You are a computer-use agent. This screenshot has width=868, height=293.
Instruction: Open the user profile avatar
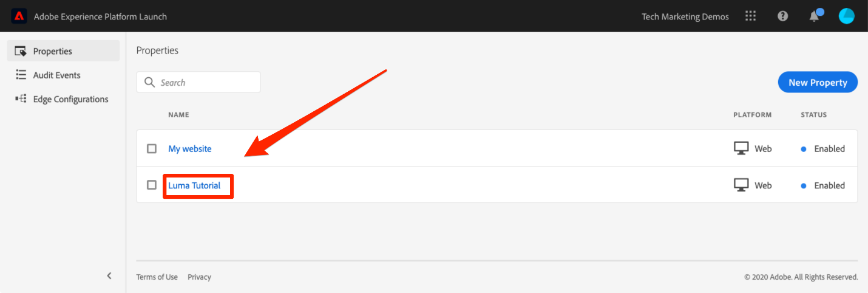click(x=846, y=16)
